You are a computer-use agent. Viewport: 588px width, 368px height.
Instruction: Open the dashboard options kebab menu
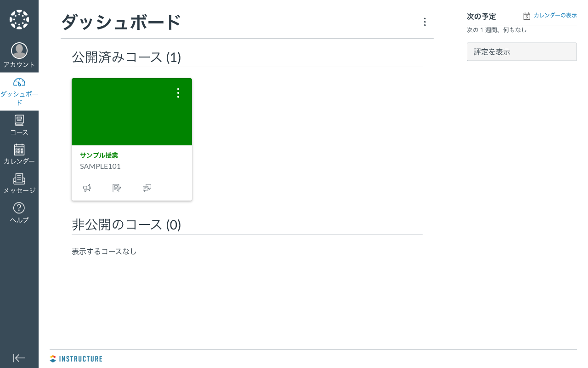(x=425, y=22)
